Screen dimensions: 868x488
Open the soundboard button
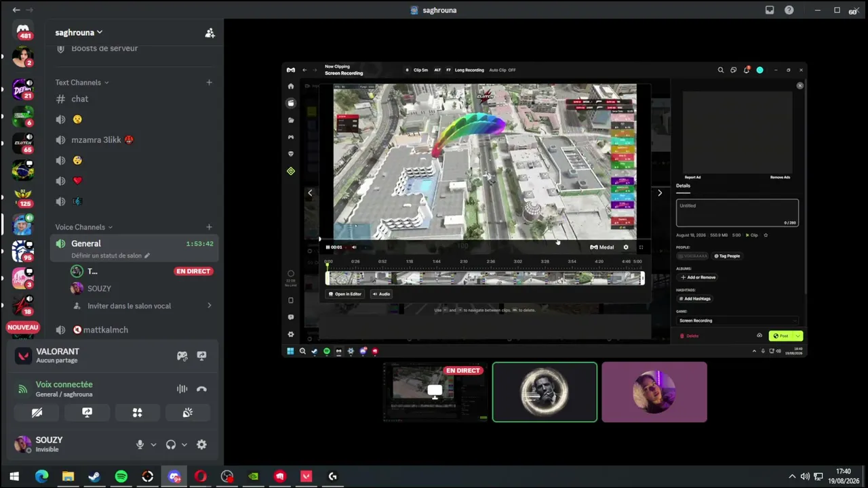click(x=188, y=413)
